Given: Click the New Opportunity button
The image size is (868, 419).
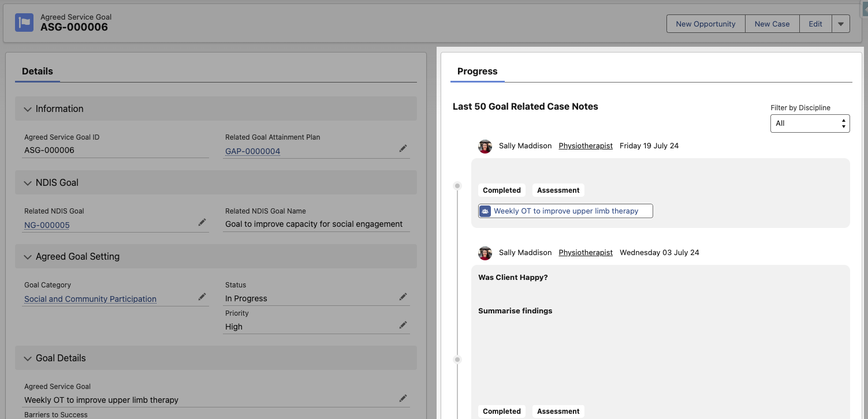Looking at the screenshot, I should click(x=705, y=24).
